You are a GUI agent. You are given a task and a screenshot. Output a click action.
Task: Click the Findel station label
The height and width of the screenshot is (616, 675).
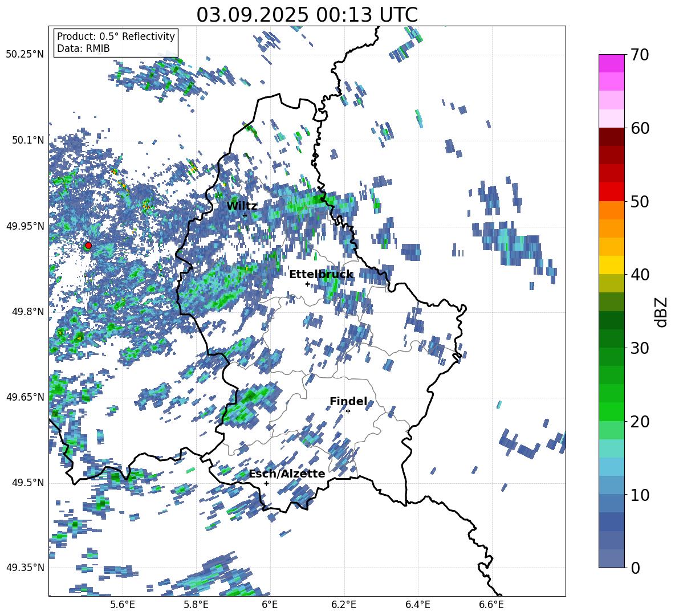(348, 401)
